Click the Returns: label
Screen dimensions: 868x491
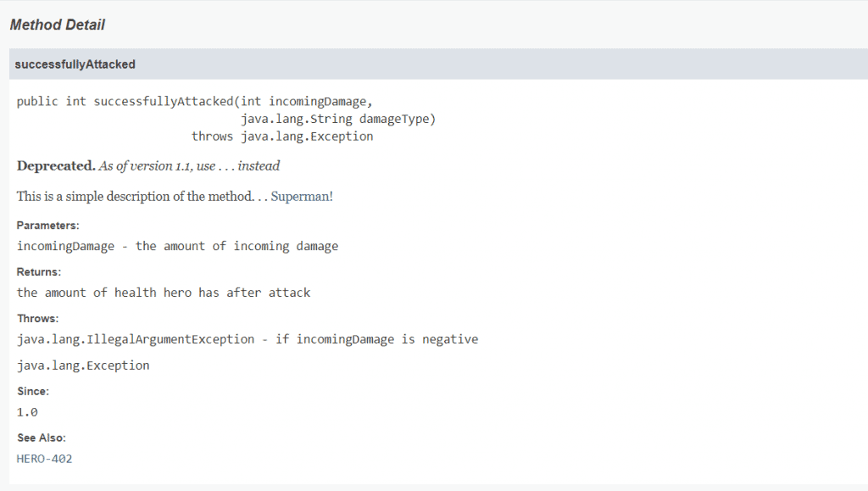tap(39, 272)
